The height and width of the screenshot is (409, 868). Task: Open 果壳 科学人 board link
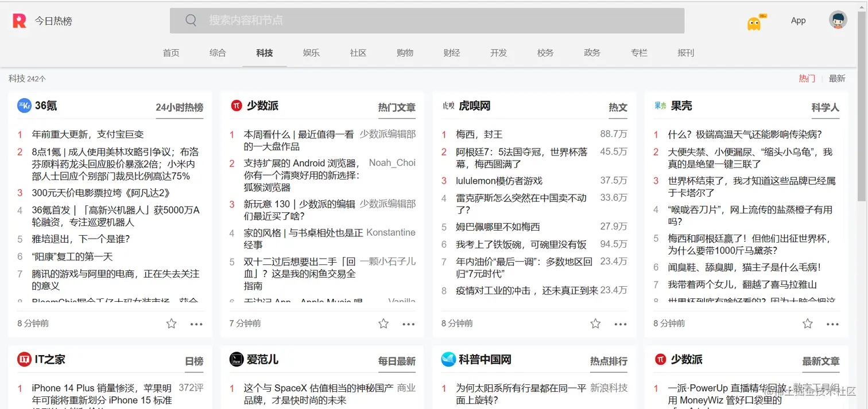pyautogui.click(x=826, y=107)
